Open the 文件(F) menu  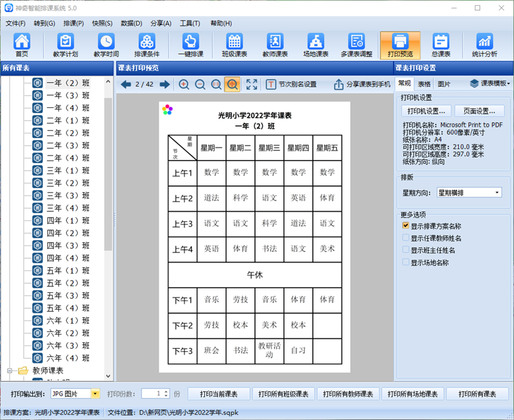[x=15, y=23]
